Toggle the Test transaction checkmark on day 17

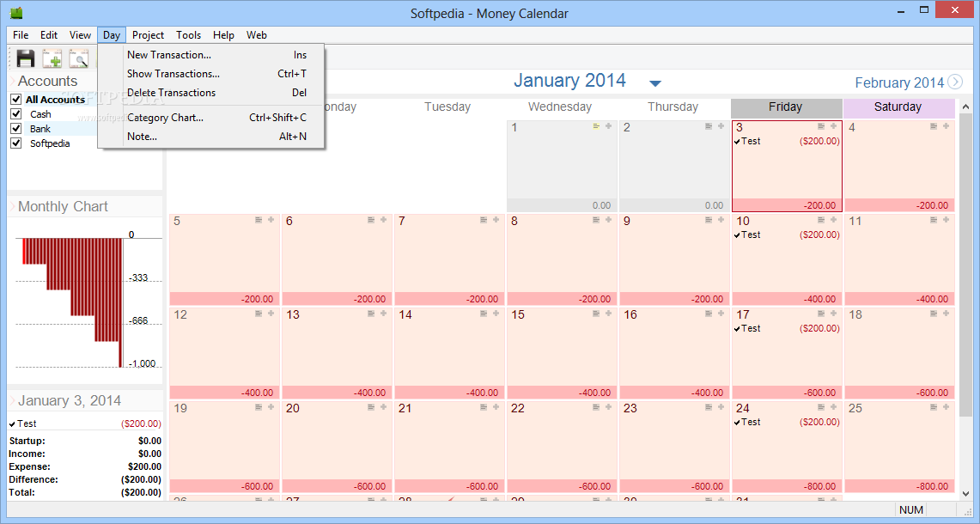point(738,330)
